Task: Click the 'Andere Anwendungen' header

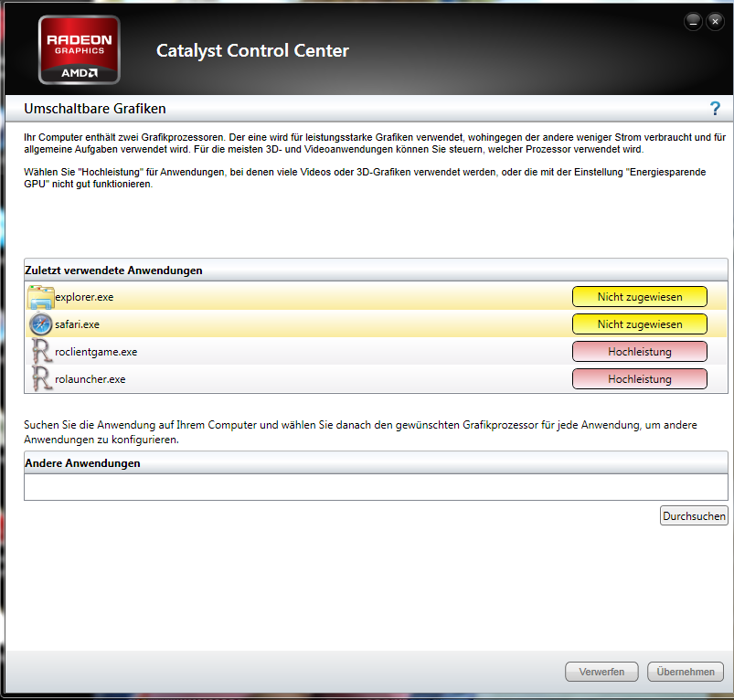Action: click(x=376, y=462)
